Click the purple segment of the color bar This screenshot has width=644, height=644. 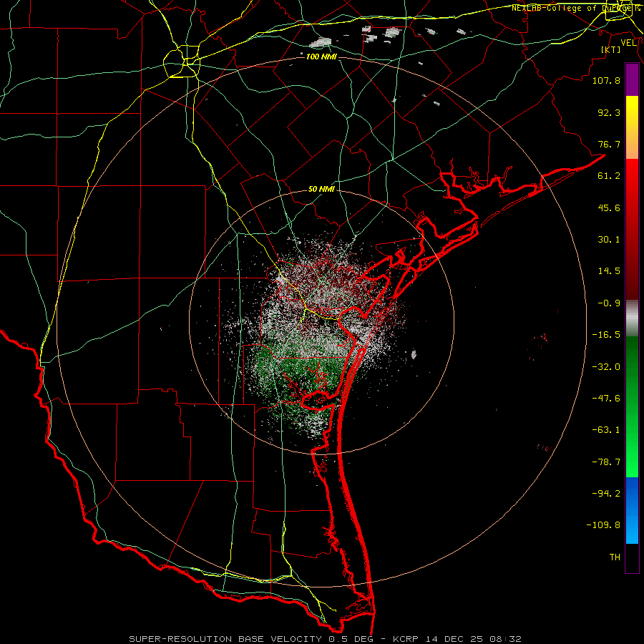pos(632,80)
